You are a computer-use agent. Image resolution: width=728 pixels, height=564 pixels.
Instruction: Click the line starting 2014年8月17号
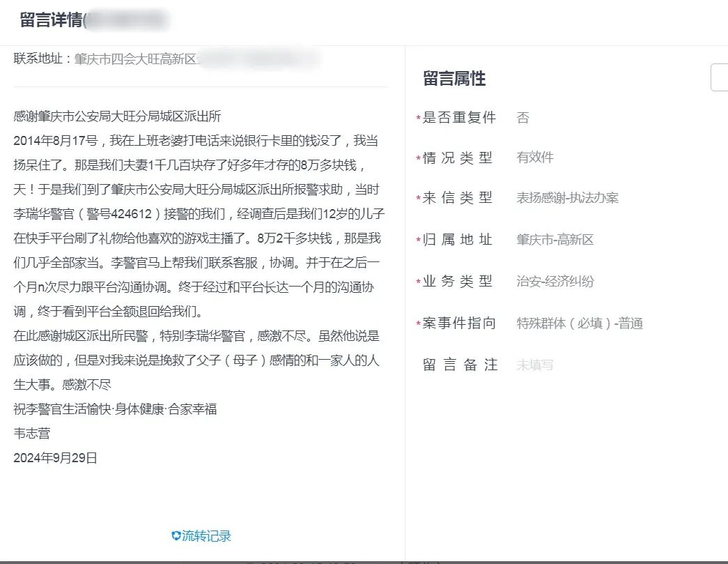coord(196,141)
